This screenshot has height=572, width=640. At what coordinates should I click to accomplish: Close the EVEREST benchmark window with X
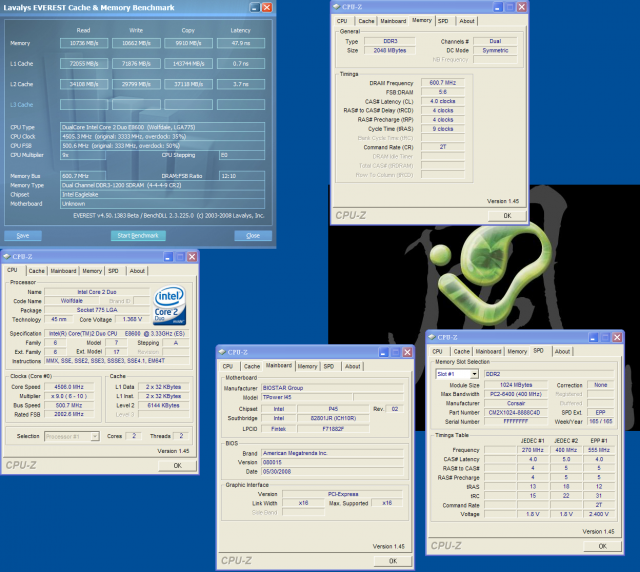(x=267, y=7)
